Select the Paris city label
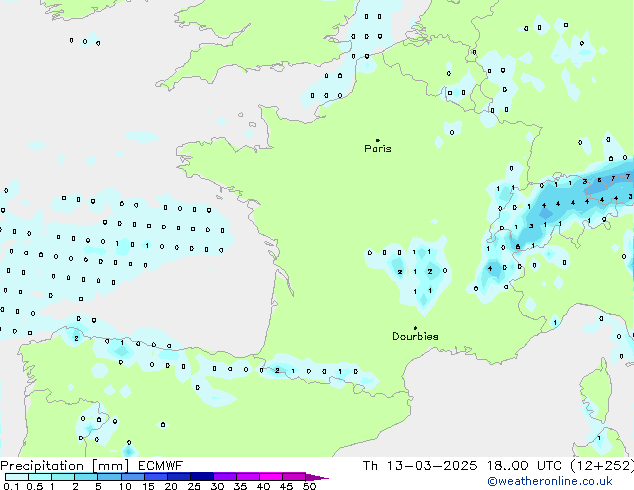Screen dimensions: 634x490 click(378, 149)
